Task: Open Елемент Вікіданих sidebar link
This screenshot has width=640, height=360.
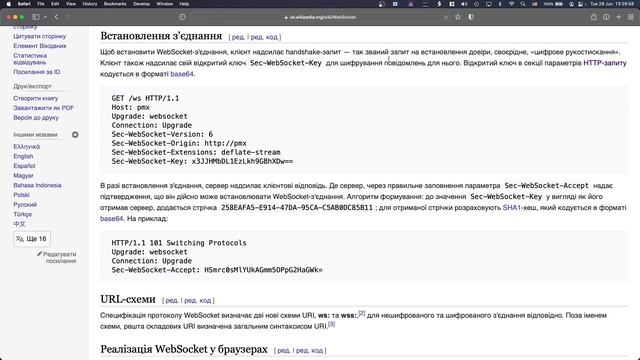Action: pyautogui.click(x=40, y=46)
